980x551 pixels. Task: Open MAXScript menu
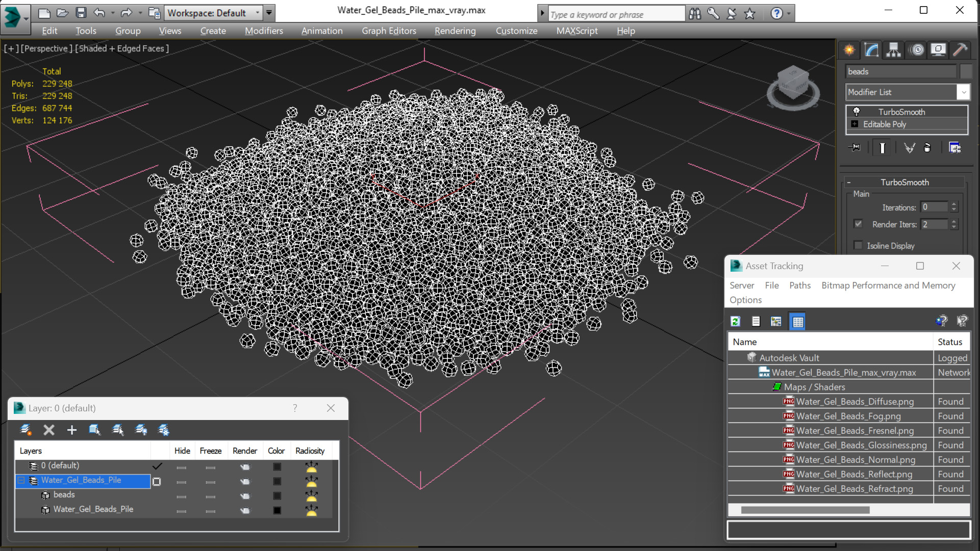click(x=576, y=31)
